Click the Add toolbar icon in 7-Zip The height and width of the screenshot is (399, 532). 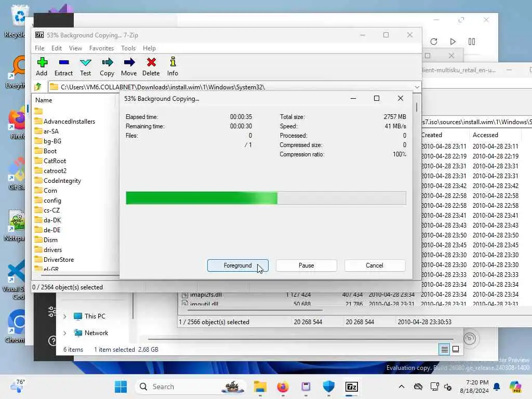pos(42,66)
